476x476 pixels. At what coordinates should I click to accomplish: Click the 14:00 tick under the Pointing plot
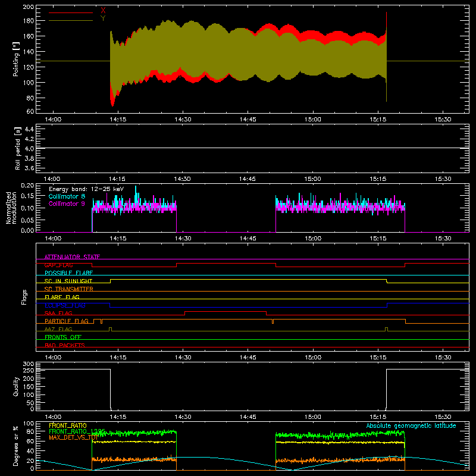[x=53, y=120]
